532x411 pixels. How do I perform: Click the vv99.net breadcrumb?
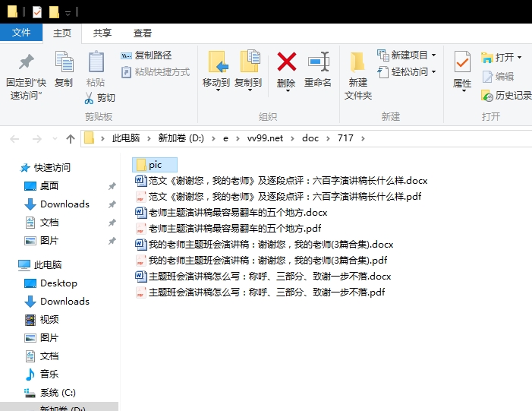[265, 138]
